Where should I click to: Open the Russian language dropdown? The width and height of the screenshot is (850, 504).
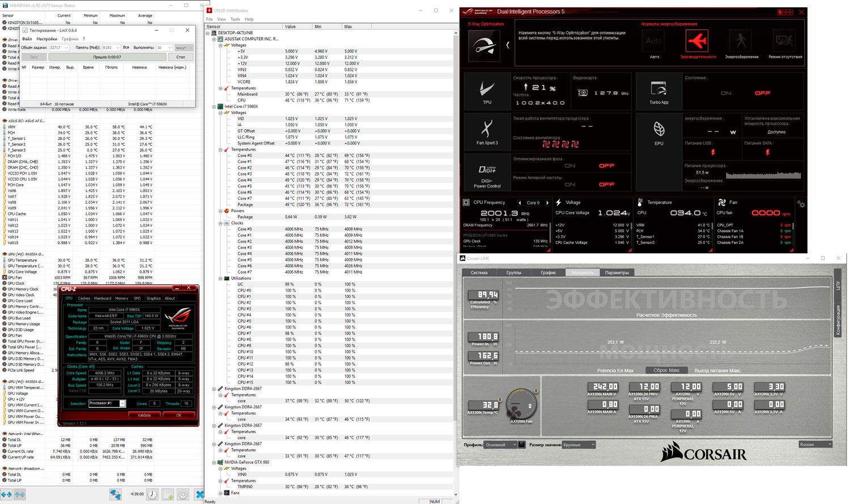click(x=815, y=445)
